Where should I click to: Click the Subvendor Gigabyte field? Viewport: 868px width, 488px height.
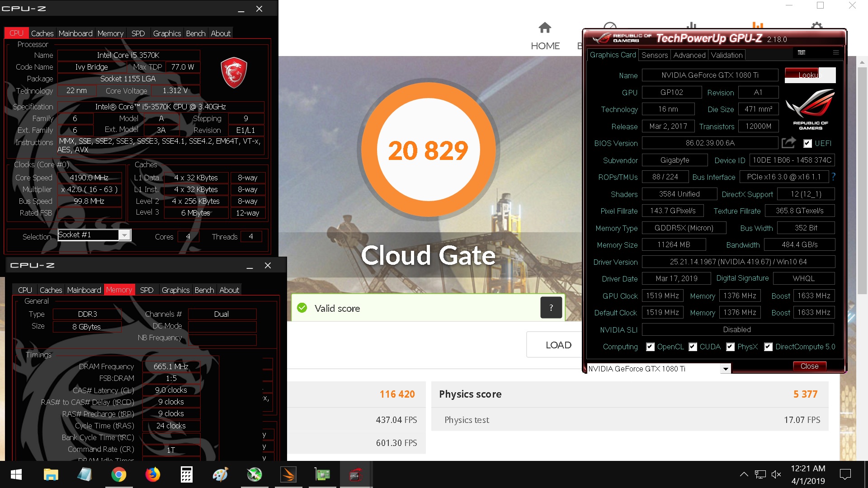click(675, 160)
